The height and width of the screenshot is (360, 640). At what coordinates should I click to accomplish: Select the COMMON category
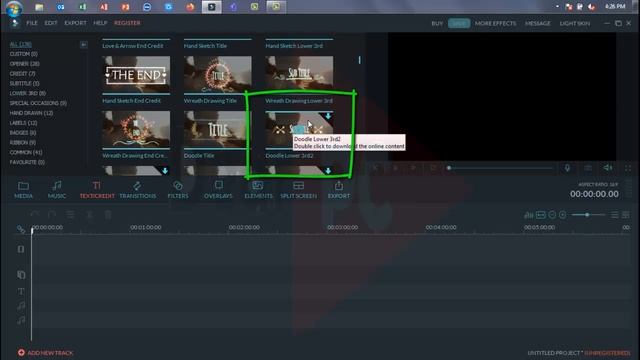click(x=26, y=152)
